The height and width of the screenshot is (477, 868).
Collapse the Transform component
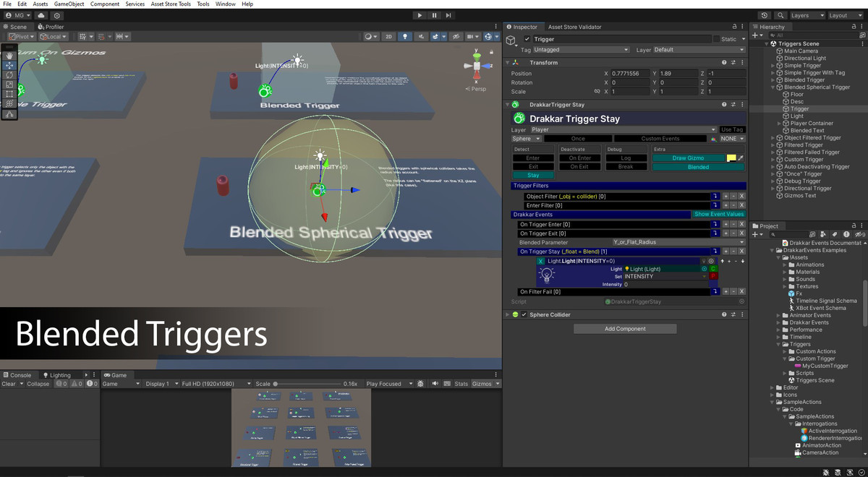[508, 63]
